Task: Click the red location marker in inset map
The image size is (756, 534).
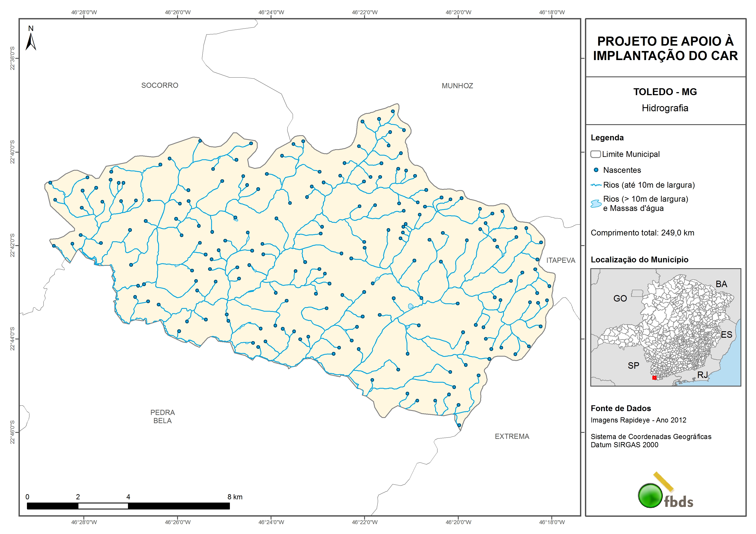Action: coord(654,378)
